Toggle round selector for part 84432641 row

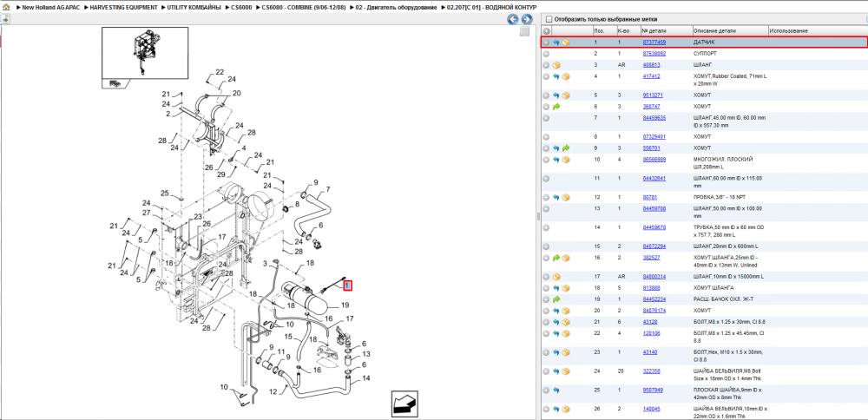(x=546, y=178)
